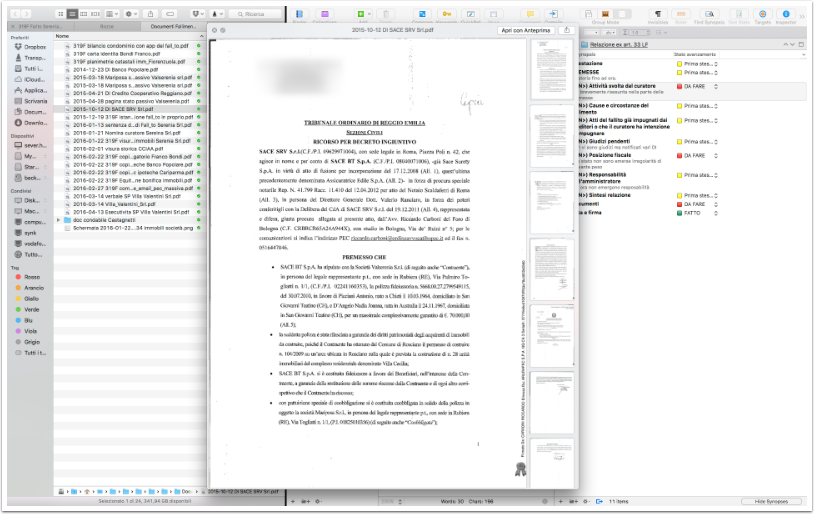Switch Finder to icon view
The width and height of the screenshot is (814, 514).
(61, 14)
